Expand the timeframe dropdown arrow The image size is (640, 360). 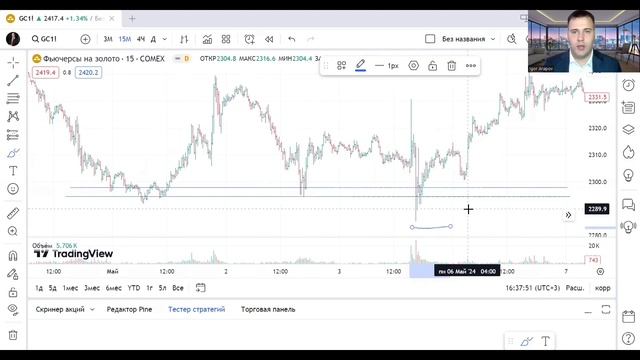tap(165, 39)
